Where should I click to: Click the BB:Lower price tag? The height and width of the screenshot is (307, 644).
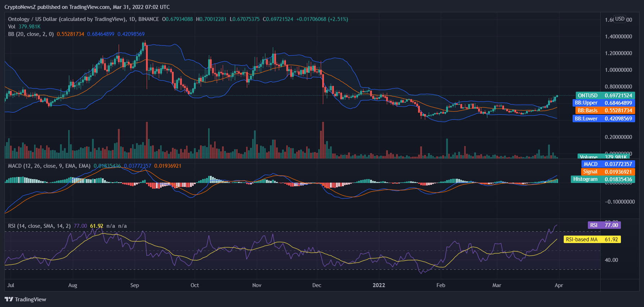(604, 118)
